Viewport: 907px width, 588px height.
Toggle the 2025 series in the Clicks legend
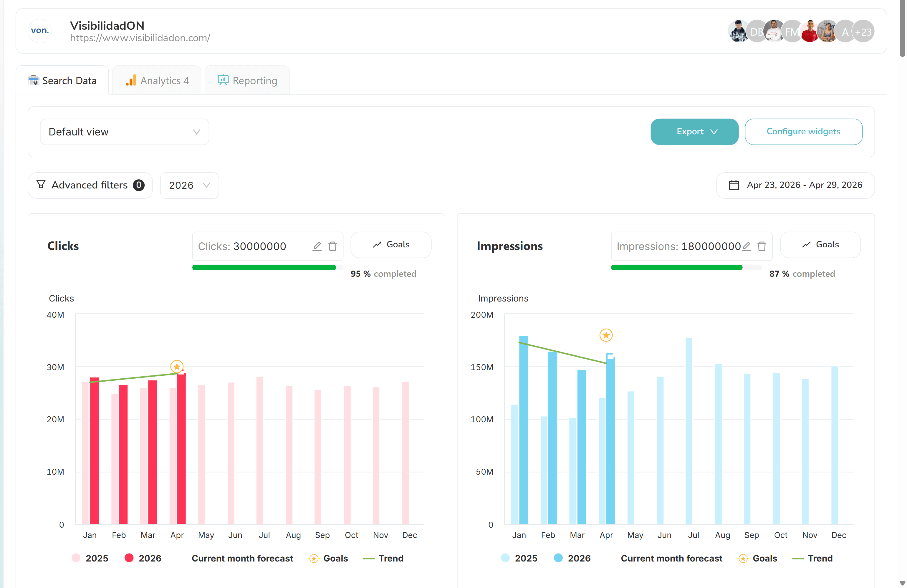coord(90,558)
